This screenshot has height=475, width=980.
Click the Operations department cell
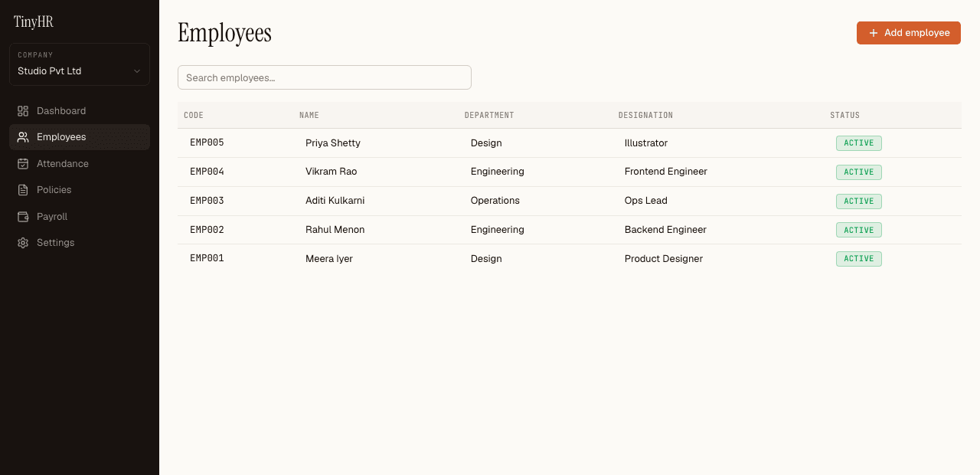click(495, 201)
